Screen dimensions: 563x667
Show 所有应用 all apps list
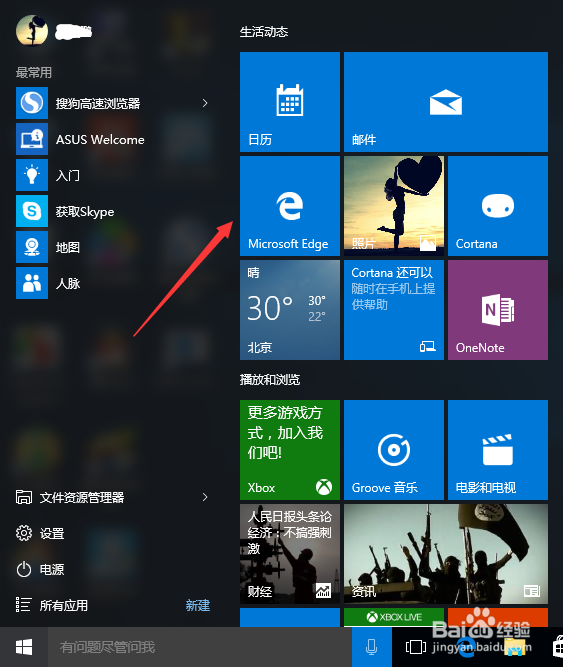(52, 605)
